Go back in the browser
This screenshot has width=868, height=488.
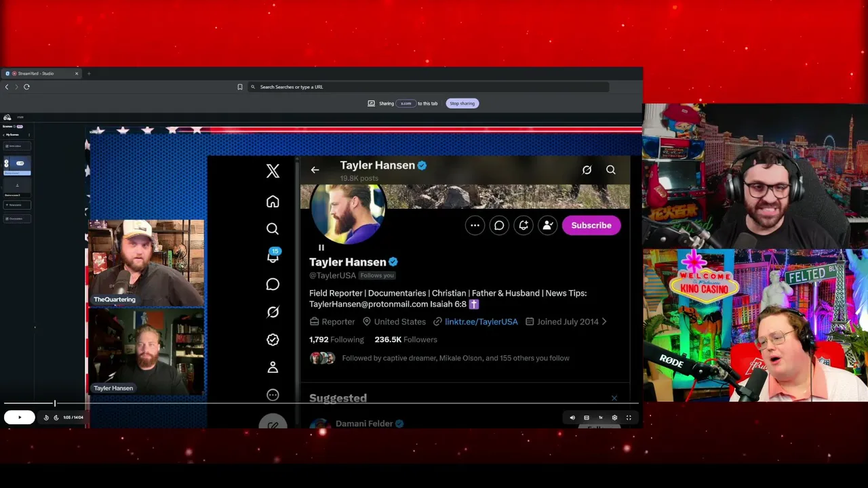[7, 87]
